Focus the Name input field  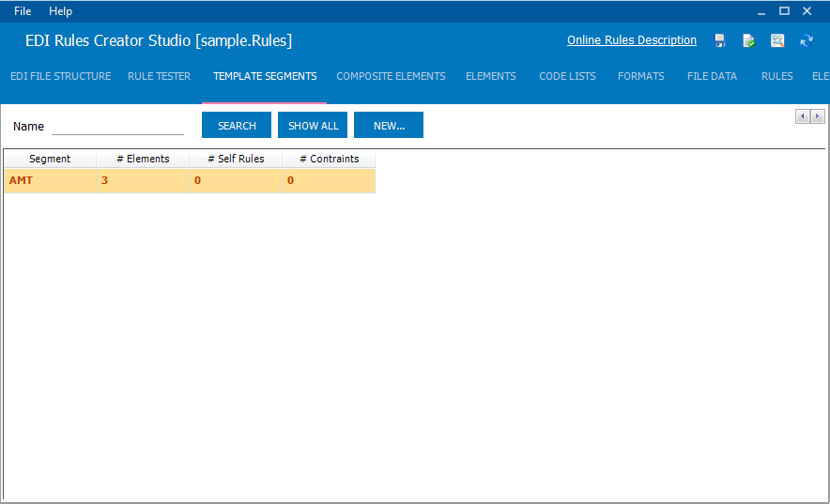117,126
